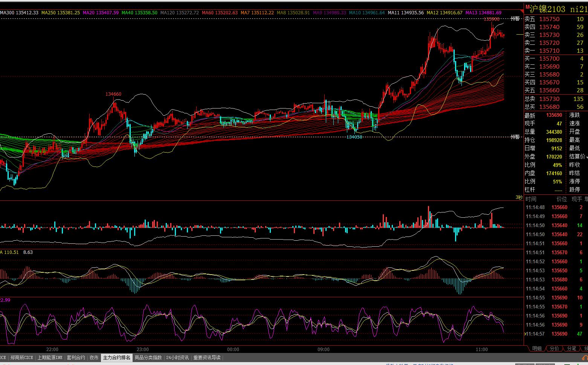Screen dimensions: 588x365
Task: Select the 11:14:49 trade row
Action: coord(556,216)
